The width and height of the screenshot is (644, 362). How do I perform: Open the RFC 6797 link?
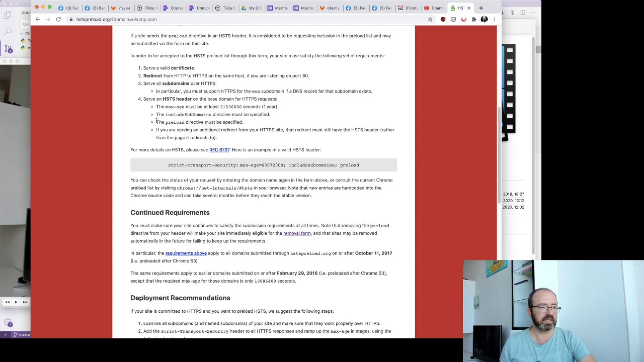(219, 150)
